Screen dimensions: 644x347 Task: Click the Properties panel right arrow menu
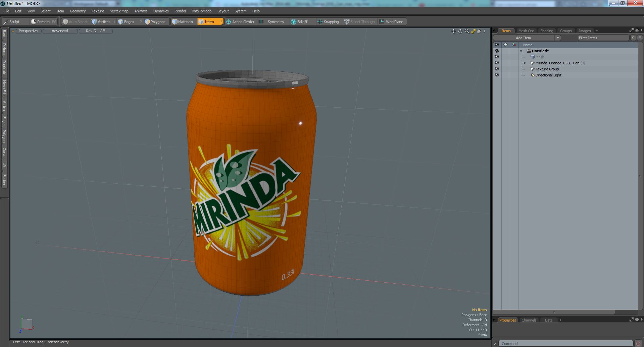click(641, 320)
